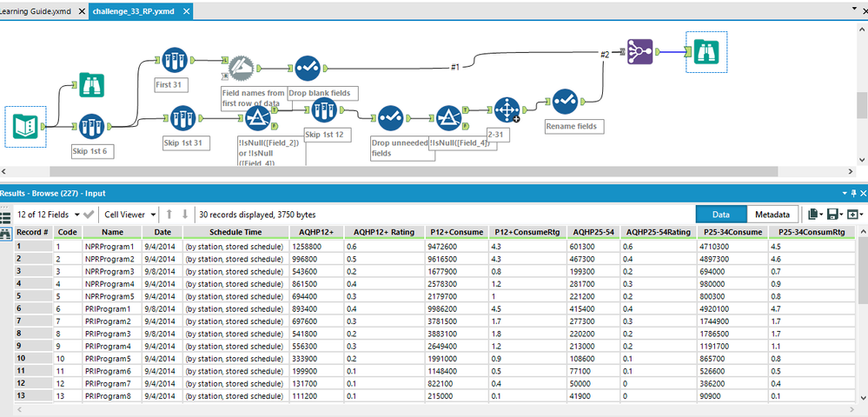This screenshot has height=417, width=868.
Task: Select the Select tool labeled Rename fields
Action: pos(565,102)
